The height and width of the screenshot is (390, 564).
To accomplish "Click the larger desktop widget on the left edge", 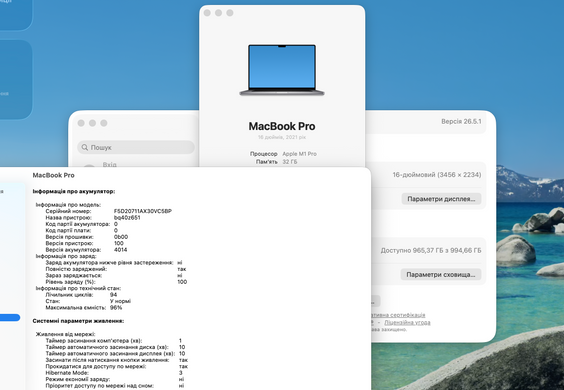I will [x=15, y=79].
